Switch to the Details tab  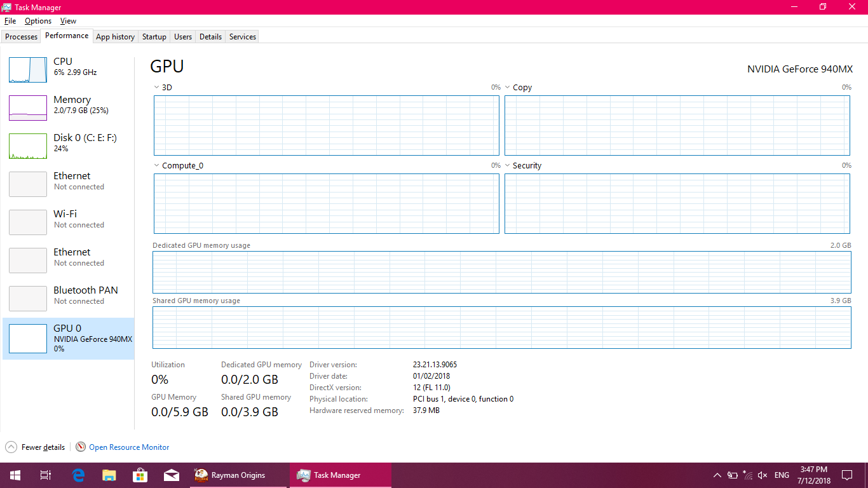click(x=210, y=37)
